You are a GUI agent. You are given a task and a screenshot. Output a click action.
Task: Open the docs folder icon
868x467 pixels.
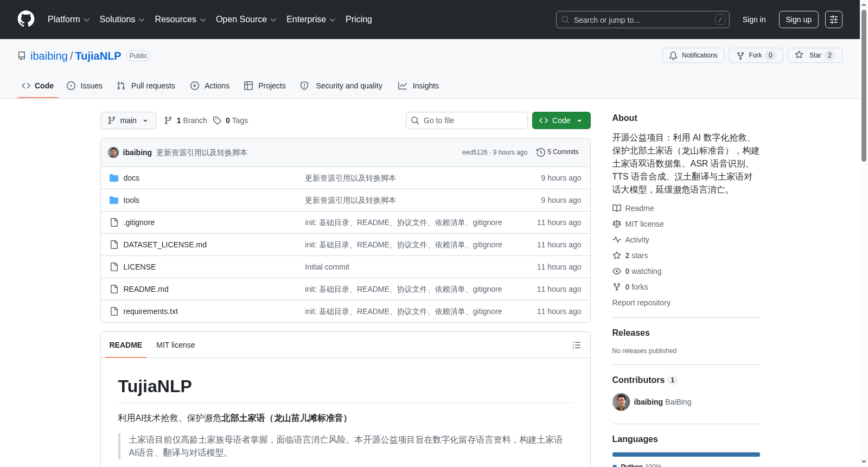pos(114,178)
